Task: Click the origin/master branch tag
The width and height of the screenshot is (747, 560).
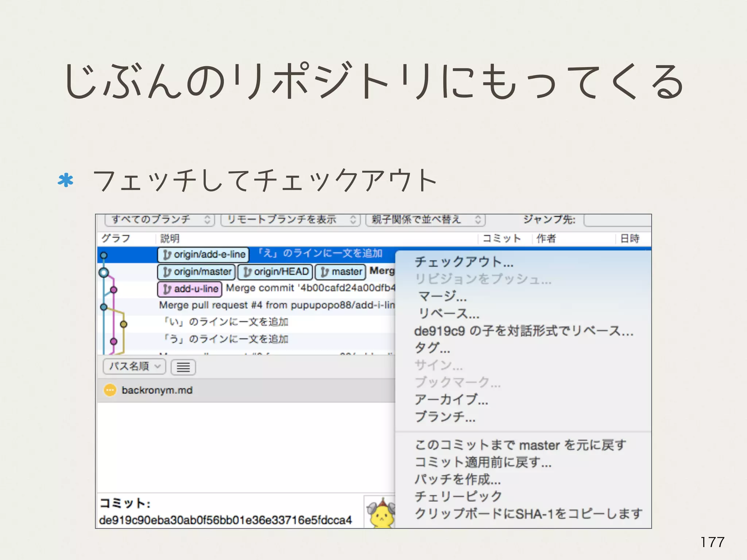Action: (x=197, y=272)
